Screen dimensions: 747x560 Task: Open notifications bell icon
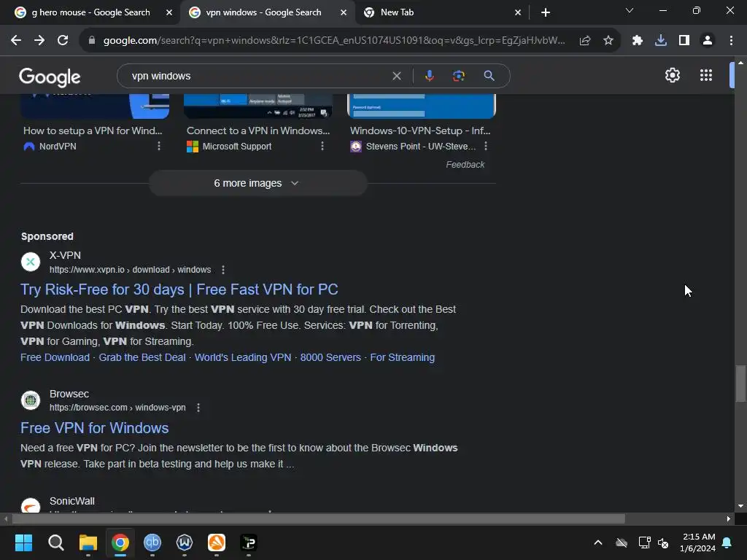coord(727,542)
